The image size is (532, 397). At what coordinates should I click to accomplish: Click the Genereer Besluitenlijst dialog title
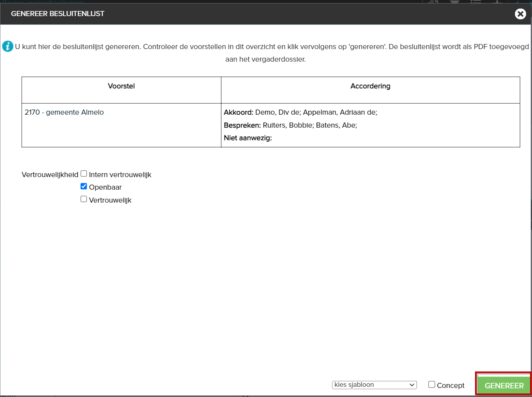pyautogui.click(x=58, y=14)
